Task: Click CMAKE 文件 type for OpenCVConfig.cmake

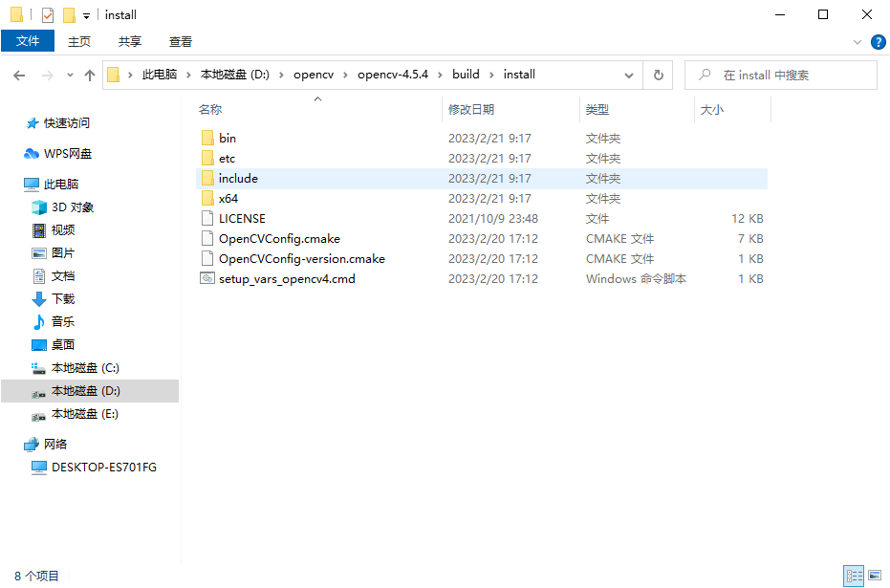Action: [619, 239]
